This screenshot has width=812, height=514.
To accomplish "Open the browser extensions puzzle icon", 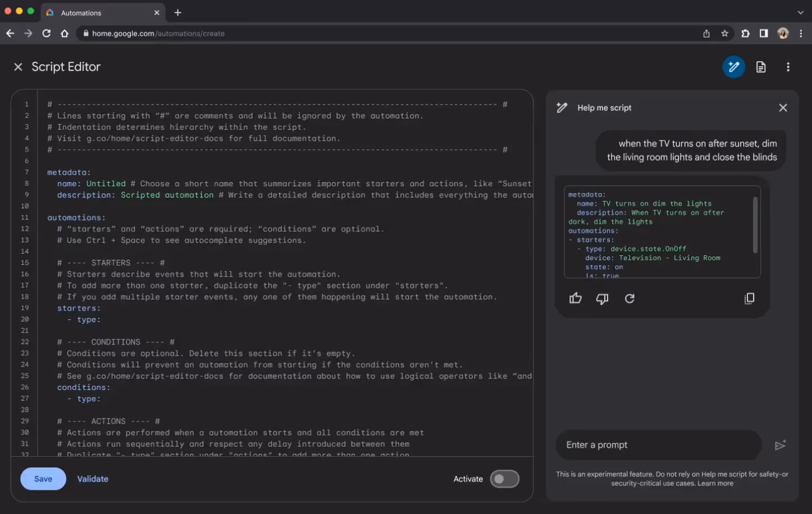I will pos(745,34).
